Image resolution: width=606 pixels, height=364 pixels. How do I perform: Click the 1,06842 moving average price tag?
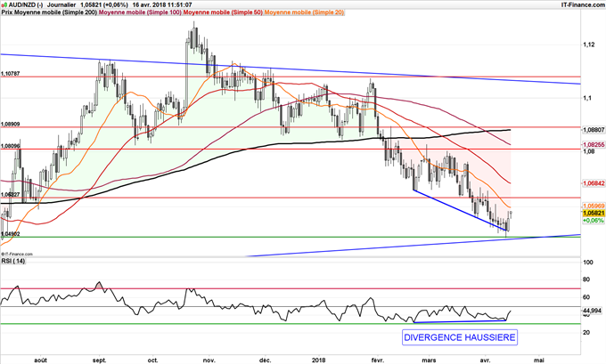pos(594,183)
